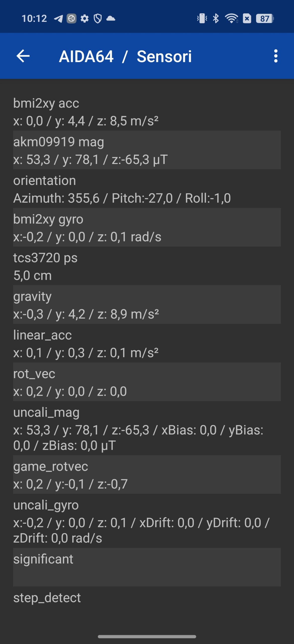Tap the back arrow in header
The image size is (294, 644).
coord(23,56)
